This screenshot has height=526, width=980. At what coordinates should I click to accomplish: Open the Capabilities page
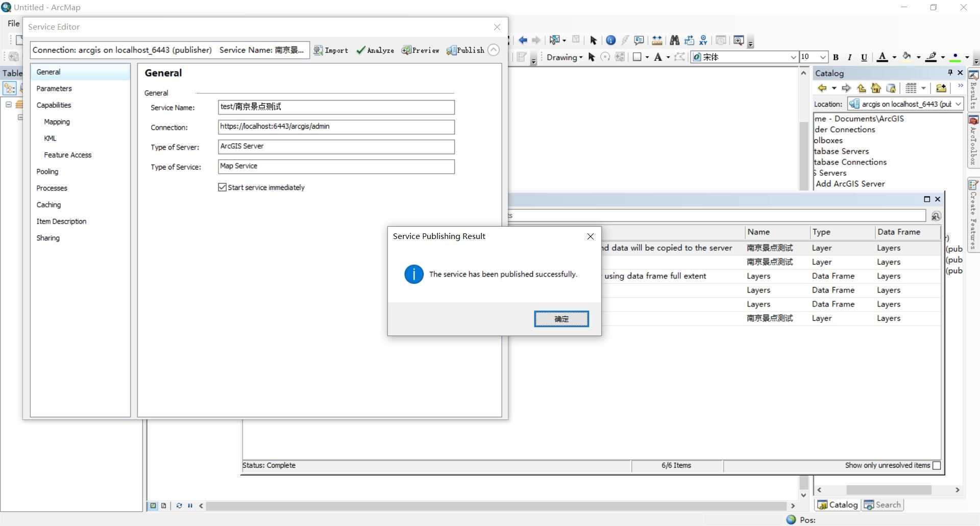54,105
